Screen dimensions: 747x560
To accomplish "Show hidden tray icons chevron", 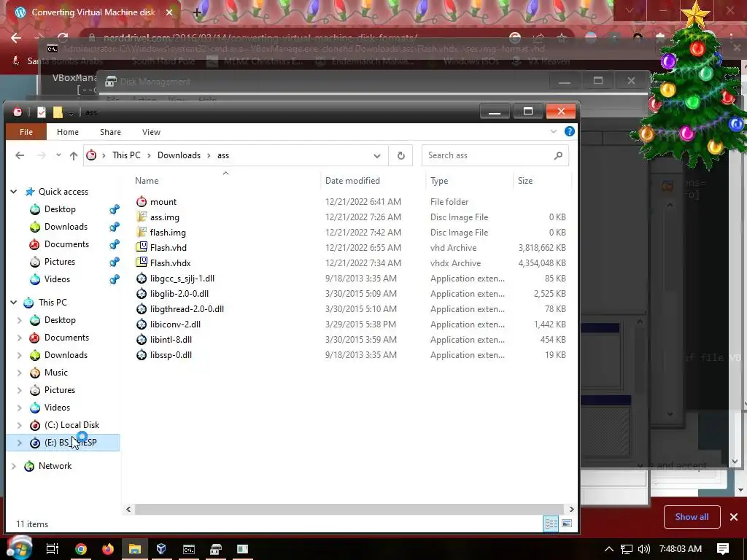I will pyautogui.click(x=609, y=549).
